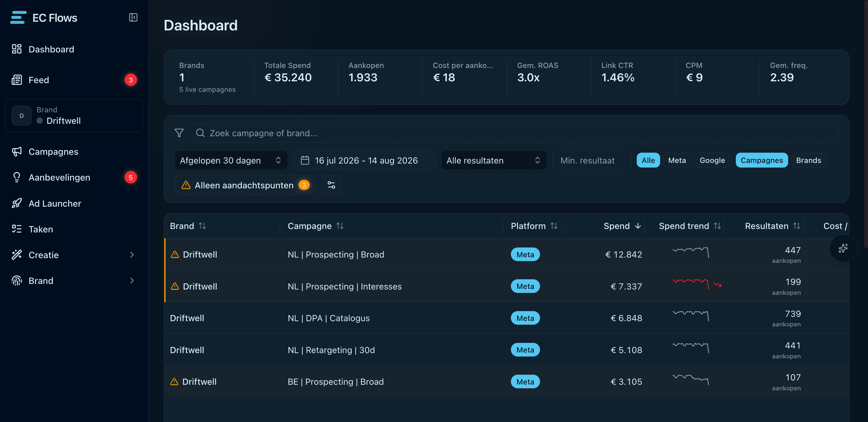Image resolution: width=868 pixels, height=422 pixels.
Task: Open campaign NL | Prospecting | Interesses
Action: [344, 286]
